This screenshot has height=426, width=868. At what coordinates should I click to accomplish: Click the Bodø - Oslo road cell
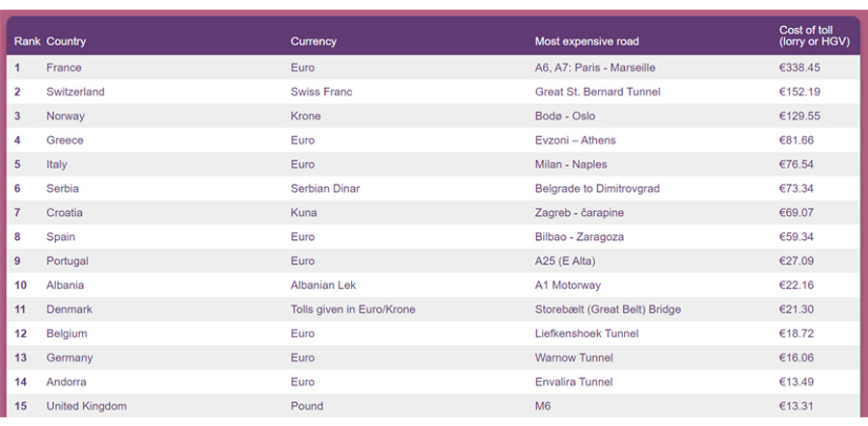[565, 116]
